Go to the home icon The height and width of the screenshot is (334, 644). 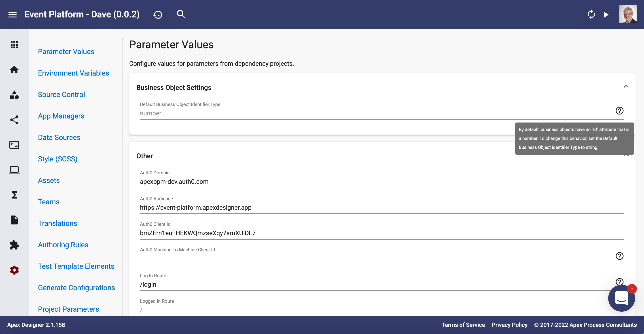[x=14, y=70]
